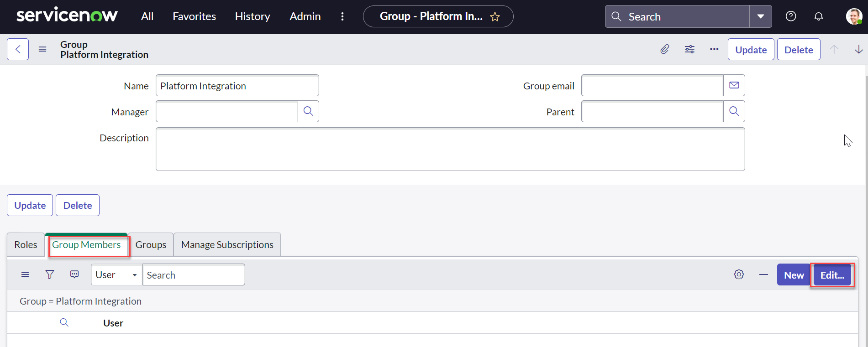Open the Manage Subscriptions tab
This screenshot has width=868, height=347.
tap(227, 245)
